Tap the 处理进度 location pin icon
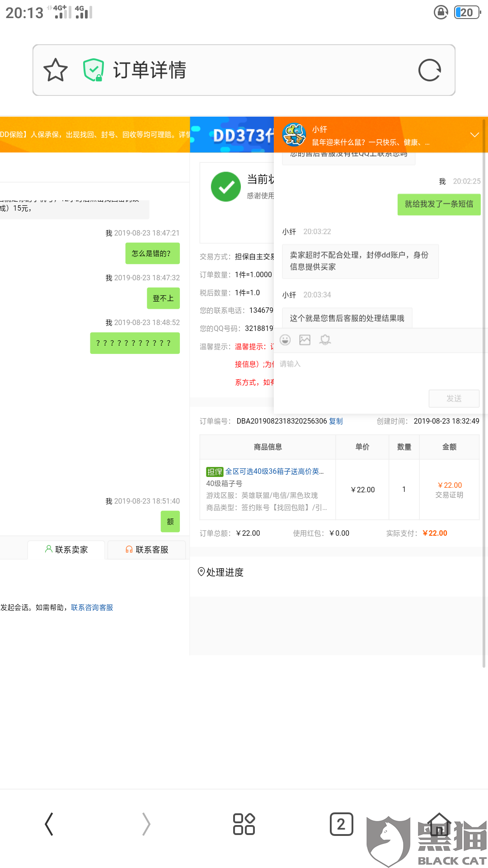Viewport: 488px width, 868px height. click(202, 572)
